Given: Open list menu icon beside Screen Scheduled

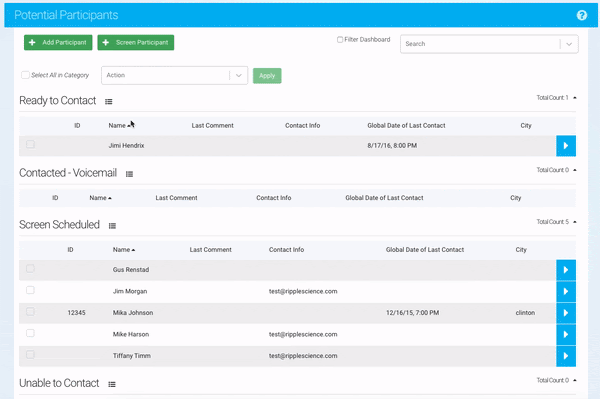Looking at the screenshot, I should pyautogui.click(x=112, y=226).
